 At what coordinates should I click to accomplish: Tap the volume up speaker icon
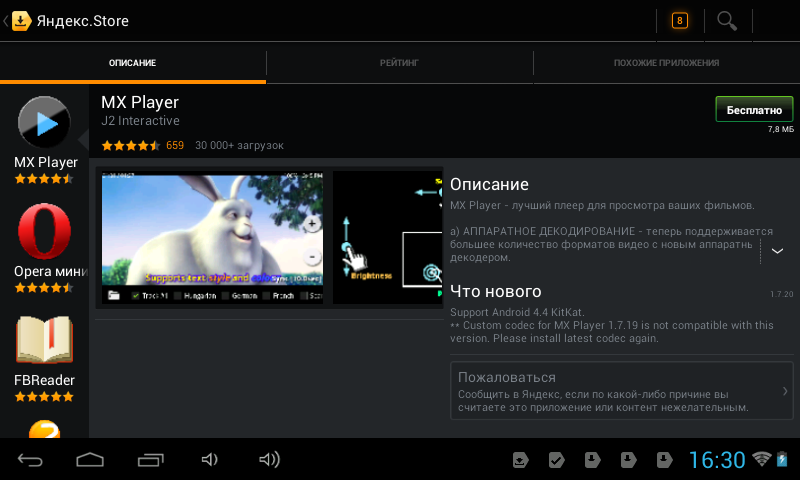tap(269, 460)
